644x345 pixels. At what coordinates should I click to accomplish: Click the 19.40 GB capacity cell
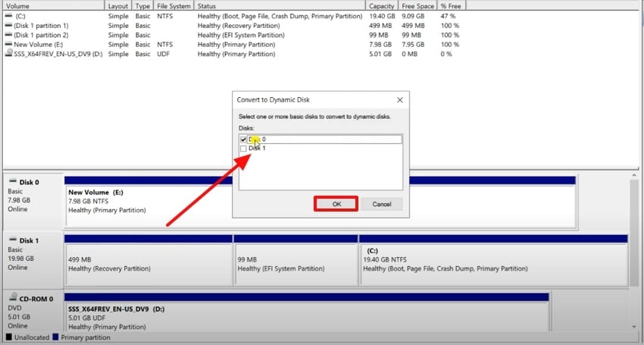382,16
